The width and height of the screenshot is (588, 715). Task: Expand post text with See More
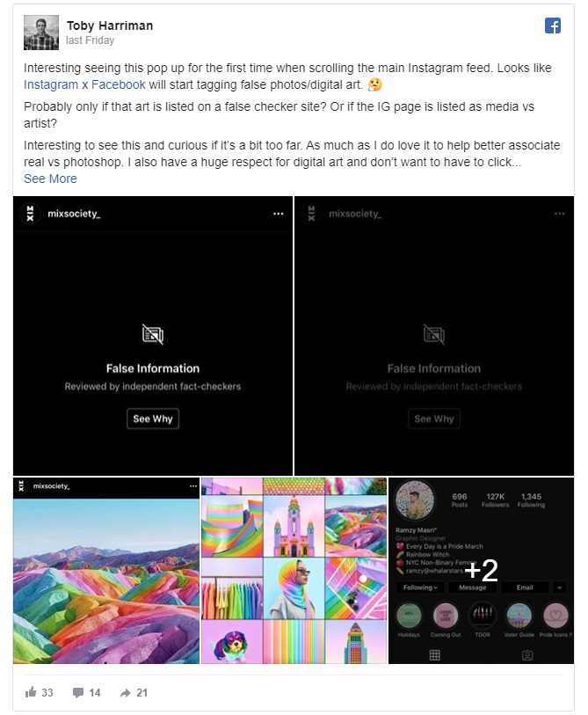coord(50,179)
